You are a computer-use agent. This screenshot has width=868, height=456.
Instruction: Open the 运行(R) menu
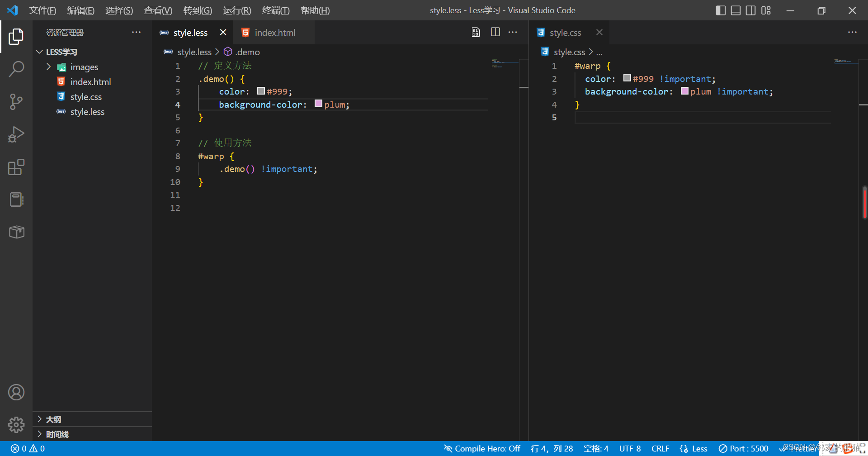tap(237, 10)
